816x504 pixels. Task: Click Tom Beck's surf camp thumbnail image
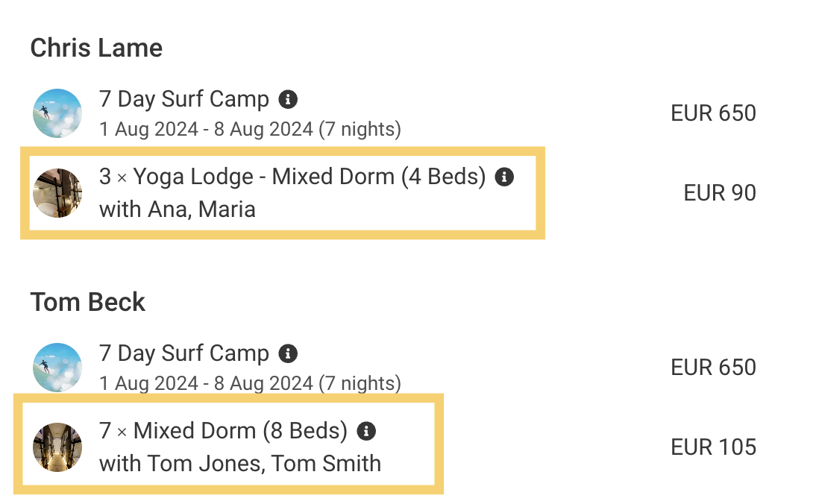click(x=57, y=368)
